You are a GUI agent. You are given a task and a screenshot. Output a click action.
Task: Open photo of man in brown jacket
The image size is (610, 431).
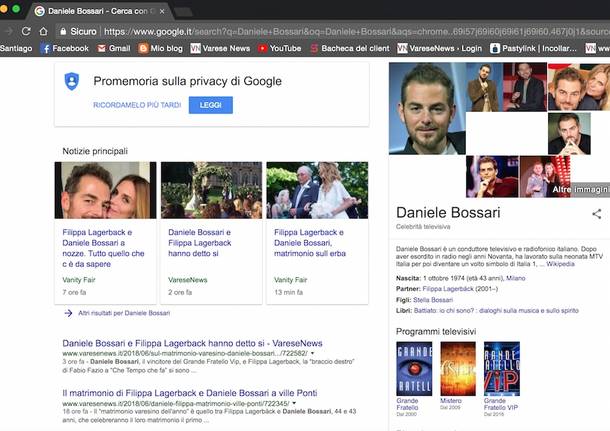click(484, 87)
